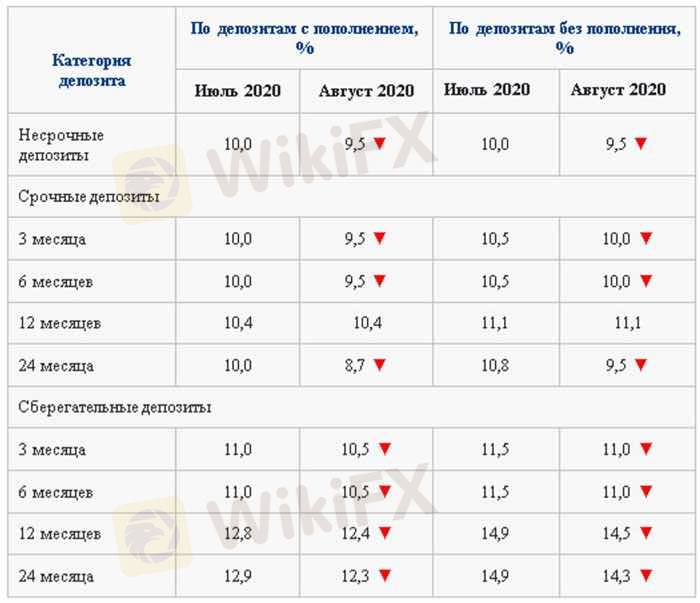Select the "Срочные депозиты" section row

pyautogui.click(x=88, y=197)
